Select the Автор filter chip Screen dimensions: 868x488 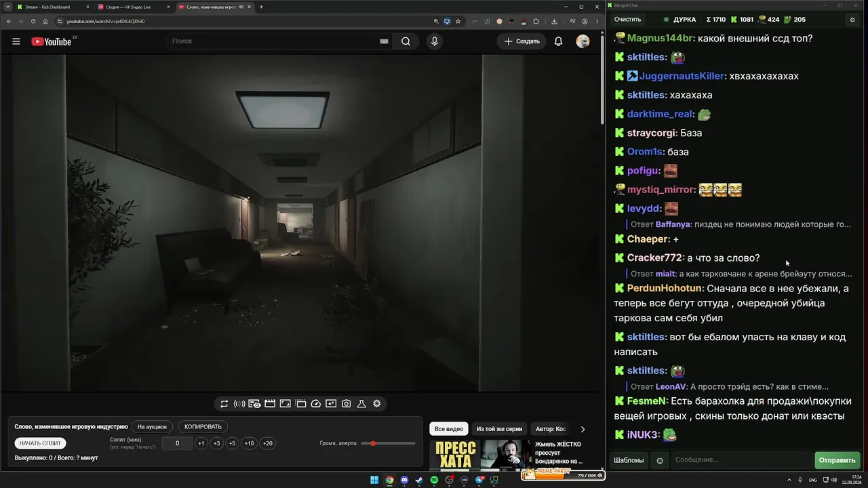pos(551,429)
